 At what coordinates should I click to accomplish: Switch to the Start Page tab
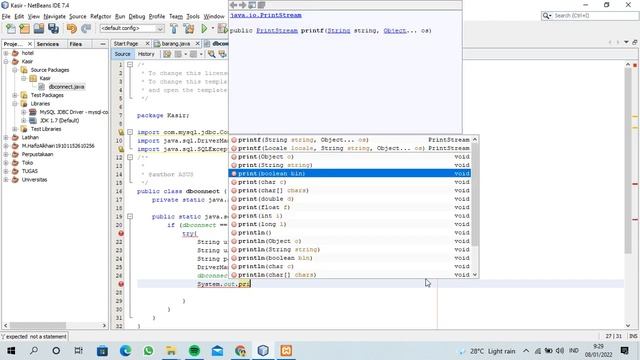(126, 43)
